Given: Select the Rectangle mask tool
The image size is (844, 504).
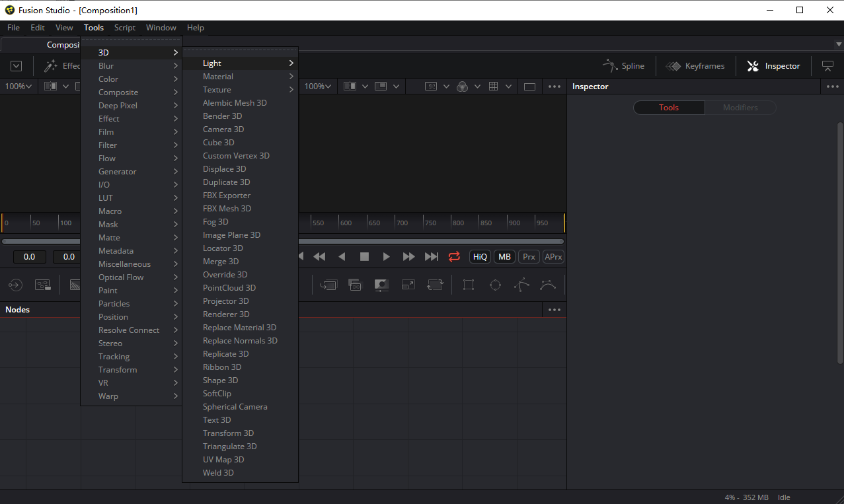Looking at the screenshot, I should [469, 285].
